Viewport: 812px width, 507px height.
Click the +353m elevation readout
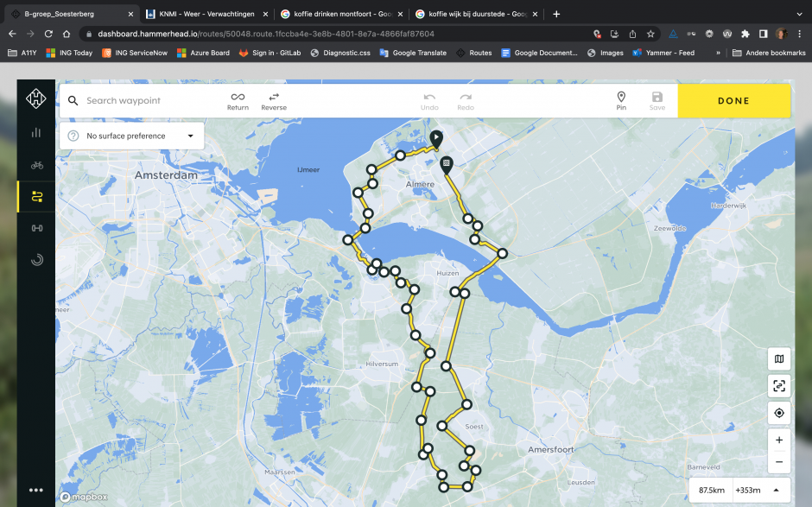point(748,490)
